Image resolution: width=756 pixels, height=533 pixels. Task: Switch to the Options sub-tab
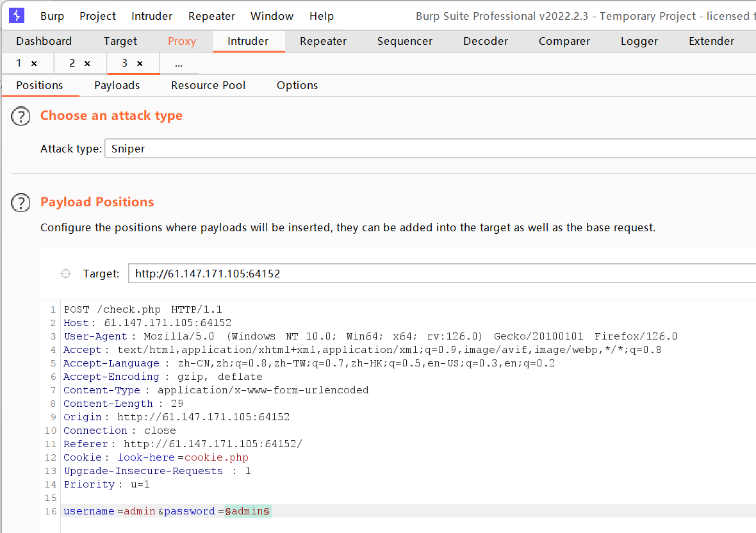(x=297, y=85)
